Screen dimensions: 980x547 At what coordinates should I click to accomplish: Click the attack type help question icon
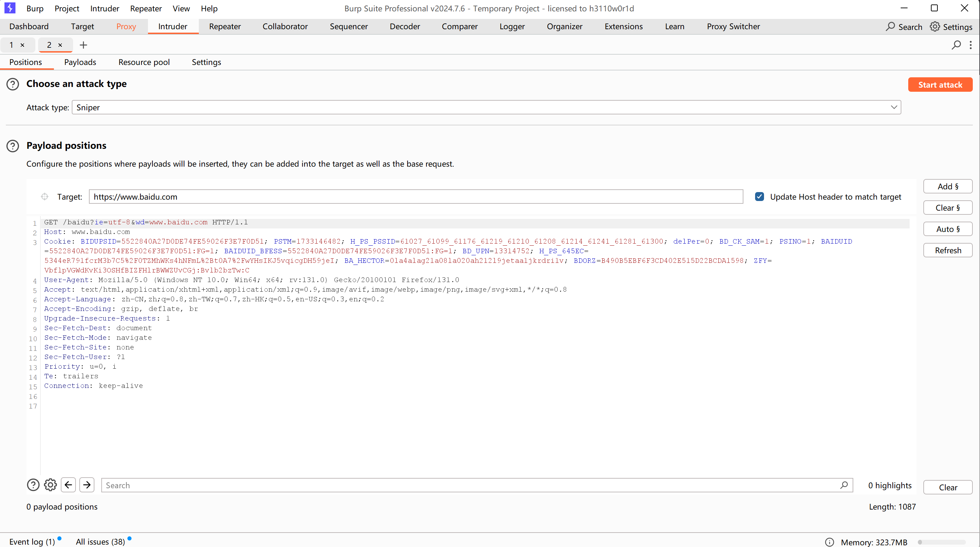point(13,84)
